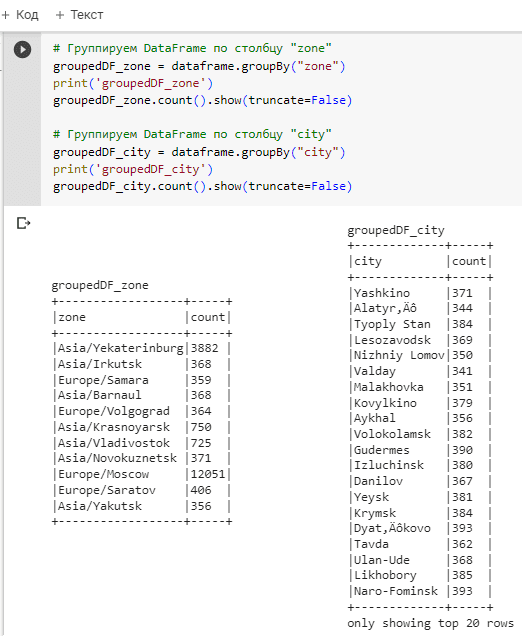This screenshot has height=636, width=522.
Task: Select the groupedDF_city output heading
Action: point(396,230)
